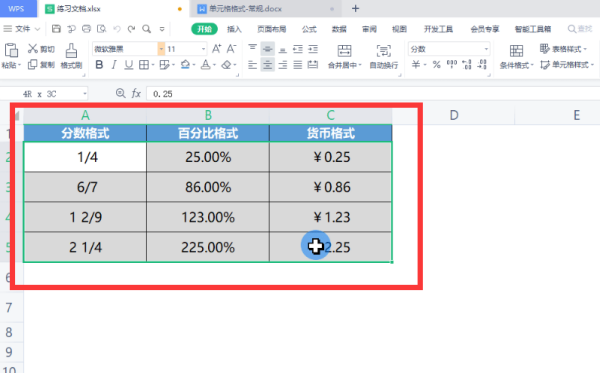This screenshot has height=373, width=600.
Task: Decrease decimal places
Action: pyautogui.click(x=482, y=65)
